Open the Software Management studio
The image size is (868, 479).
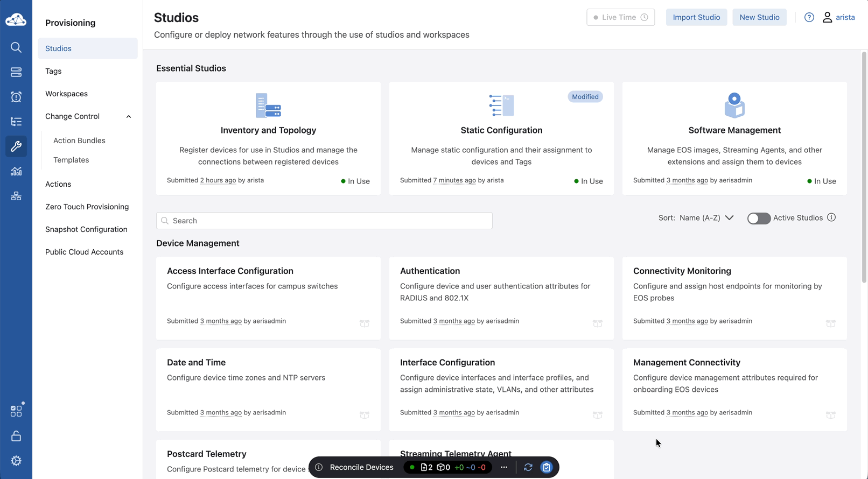[x=734, y=138]
